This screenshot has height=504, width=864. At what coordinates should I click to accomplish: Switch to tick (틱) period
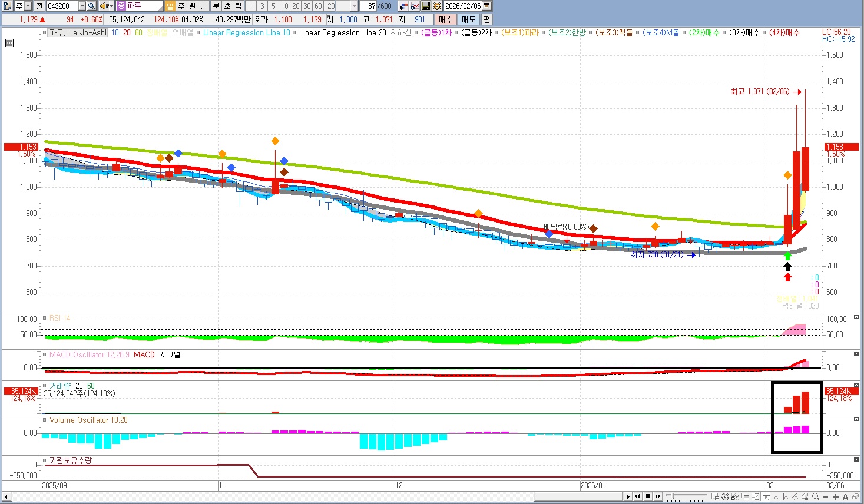238,6
